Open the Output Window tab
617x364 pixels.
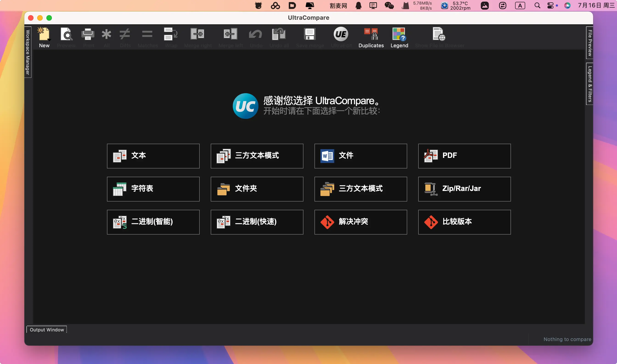(x=47, y=330)
